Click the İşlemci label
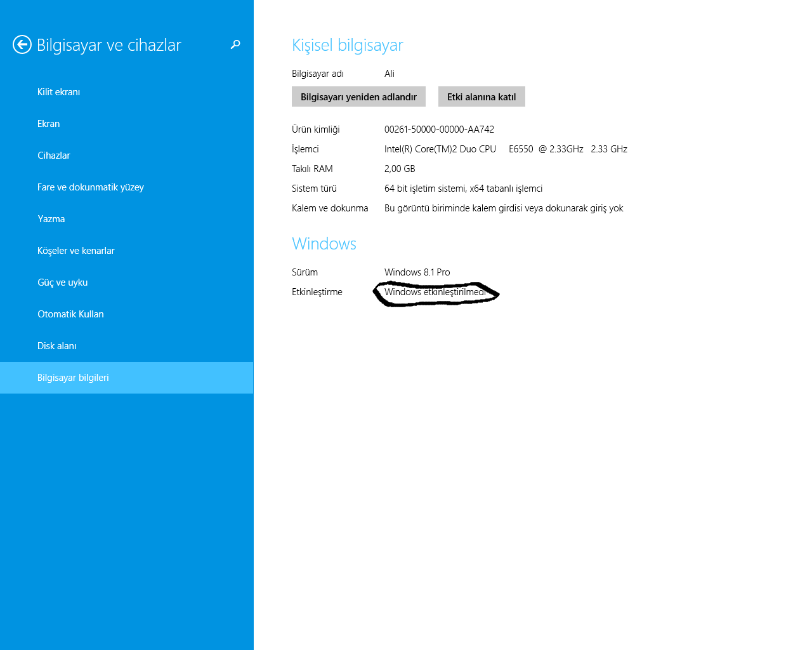Image resolution: width=812 pixels, height=650 pixels. click(305, 149)
